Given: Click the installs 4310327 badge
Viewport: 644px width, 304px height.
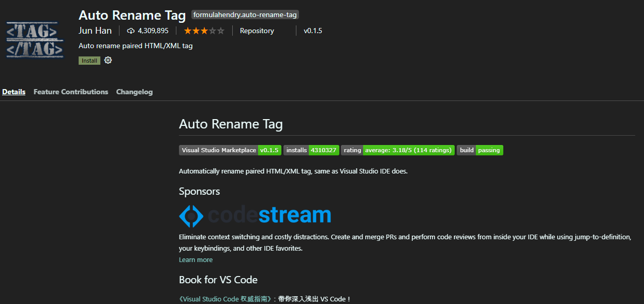Looking at the screenshot, I should [x=311, y=150].
